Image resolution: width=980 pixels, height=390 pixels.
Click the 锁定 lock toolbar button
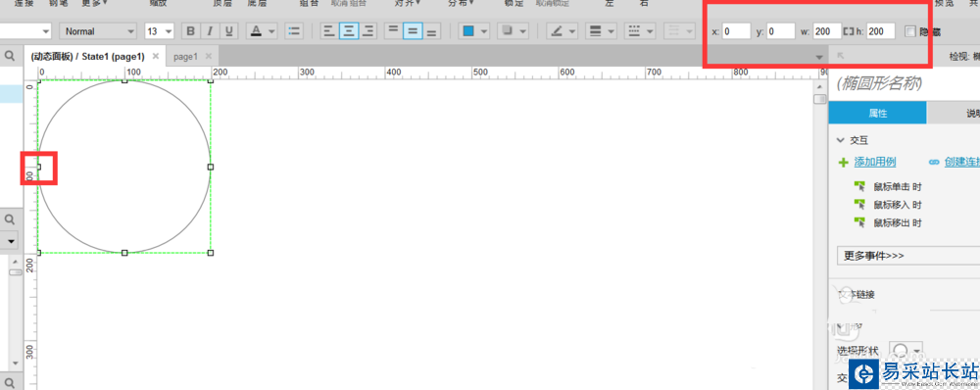tap(514, 3)
